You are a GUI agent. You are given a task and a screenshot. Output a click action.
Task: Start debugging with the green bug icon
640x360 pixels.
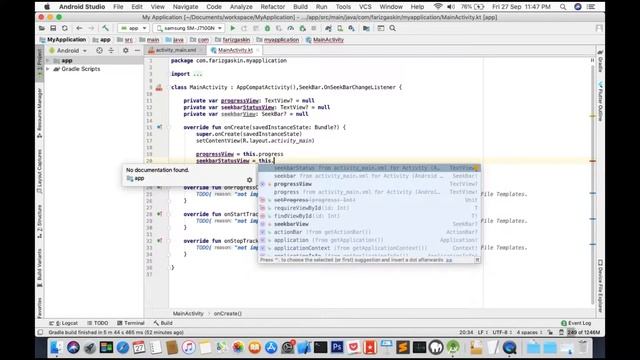pyautogui.click(x=267, y=28)
